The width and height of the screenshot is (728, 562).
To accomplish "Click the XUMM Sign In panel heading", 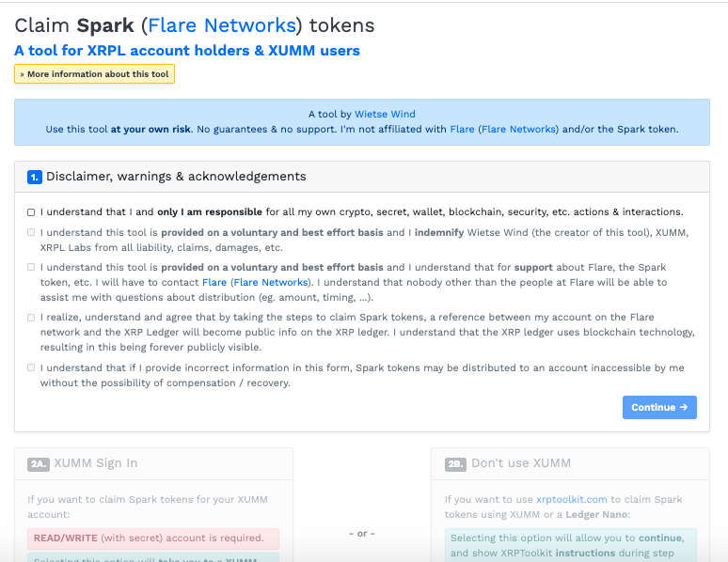I will tap(96, 463).
